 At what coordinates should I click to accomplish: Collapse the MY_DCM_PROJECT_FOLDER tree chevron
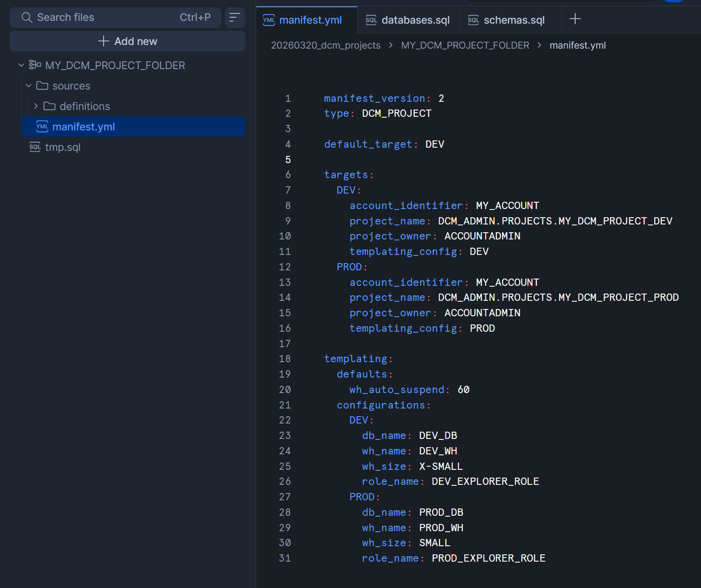point(21,65)
